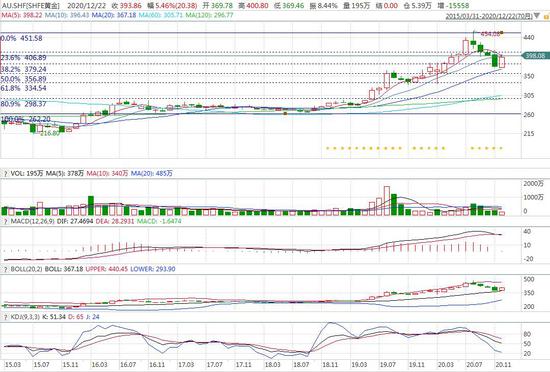Select the 398.08 current price tag
This screenshot has width=550, height=372.
535,55
